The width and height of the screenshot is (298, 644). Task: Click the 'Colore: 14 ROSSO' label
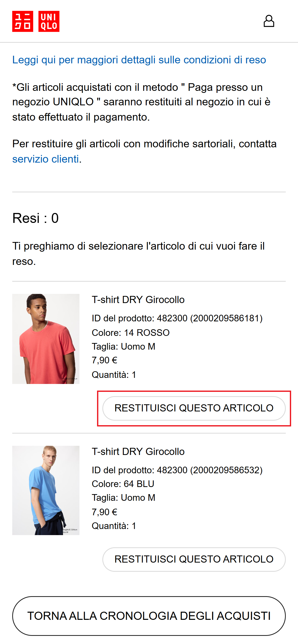click(131, 333)
